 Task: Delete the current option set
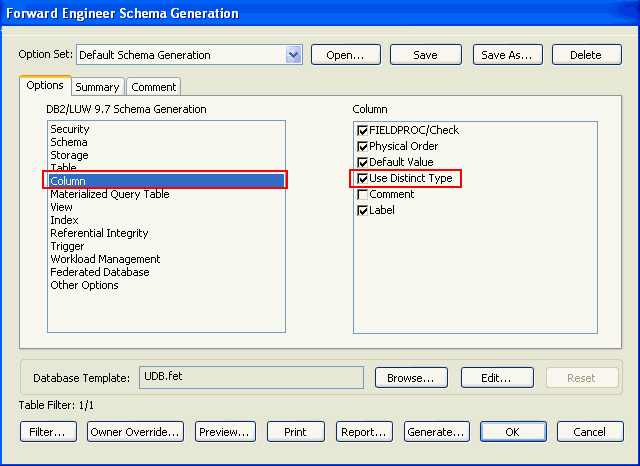pyautogui.click(x=586, y=55)
